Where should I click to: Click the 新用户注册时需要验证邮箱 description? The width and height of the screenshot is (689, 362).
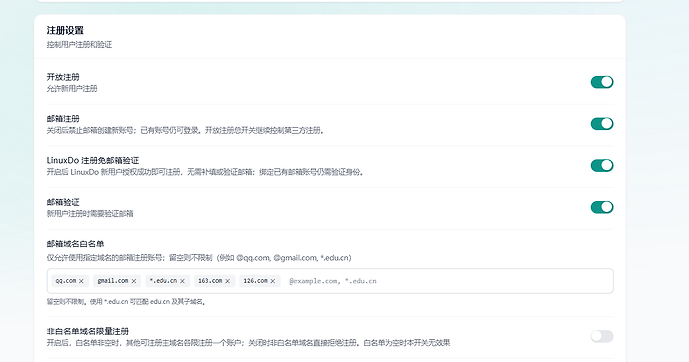[90, 214]
